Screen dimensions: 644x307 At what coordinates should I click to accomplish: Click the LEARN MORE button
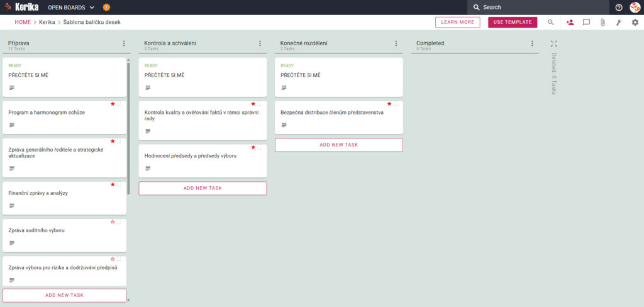click(458, 22)
